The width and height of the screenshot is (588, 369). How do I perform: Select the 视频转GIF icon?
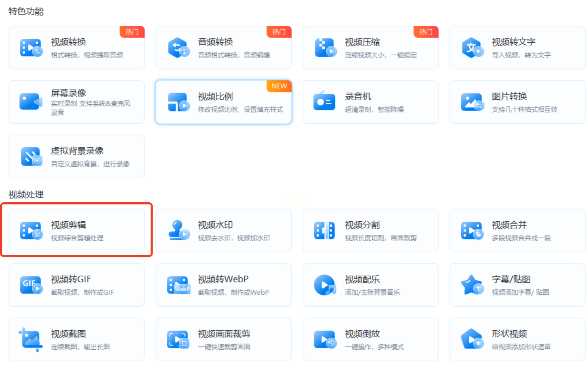[x=31, y=285]
